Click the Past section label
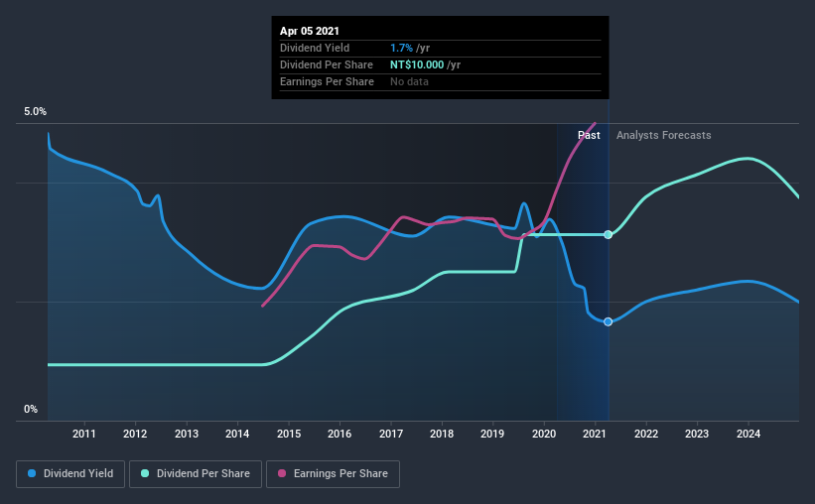Screen dimensions: 815x504 click(589, 135)
